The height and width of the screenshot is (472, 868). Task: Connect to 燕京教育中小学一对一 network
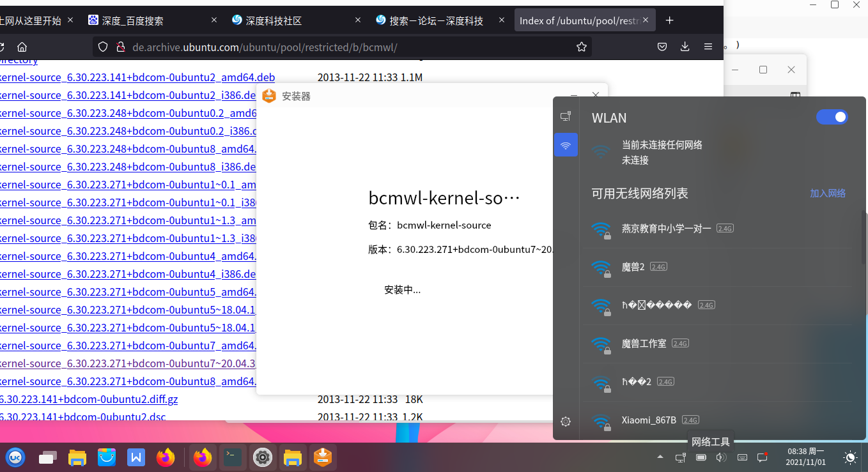pyautogui.click(x=717, y=229)
